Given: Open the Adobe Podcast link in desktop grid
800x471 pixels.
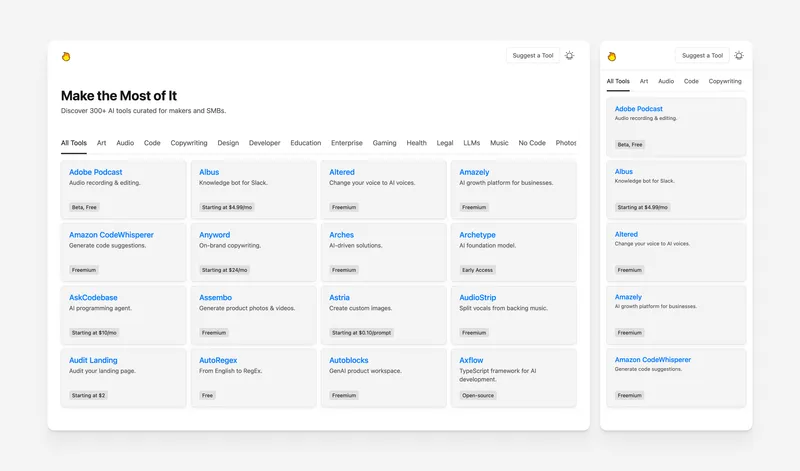Looking at the screenshot, I should (96, 172).
